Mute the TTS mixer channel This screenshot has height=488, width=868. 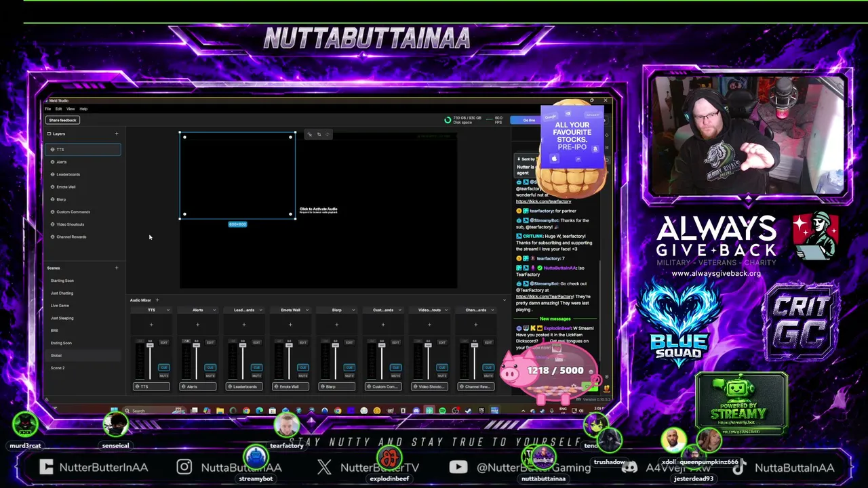point(163,375)
